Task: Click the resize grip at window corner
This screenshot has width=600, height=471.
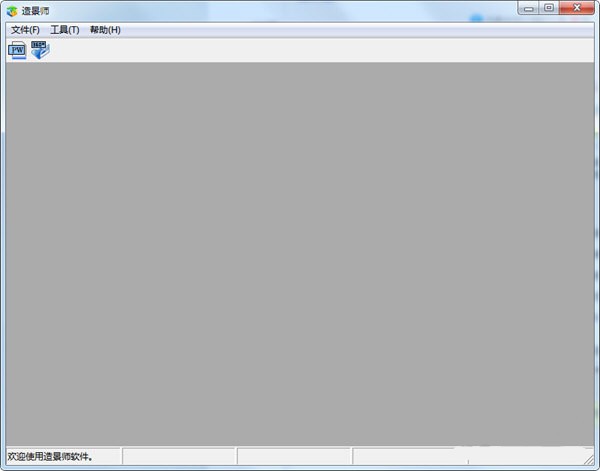Action: click(589, 459)
